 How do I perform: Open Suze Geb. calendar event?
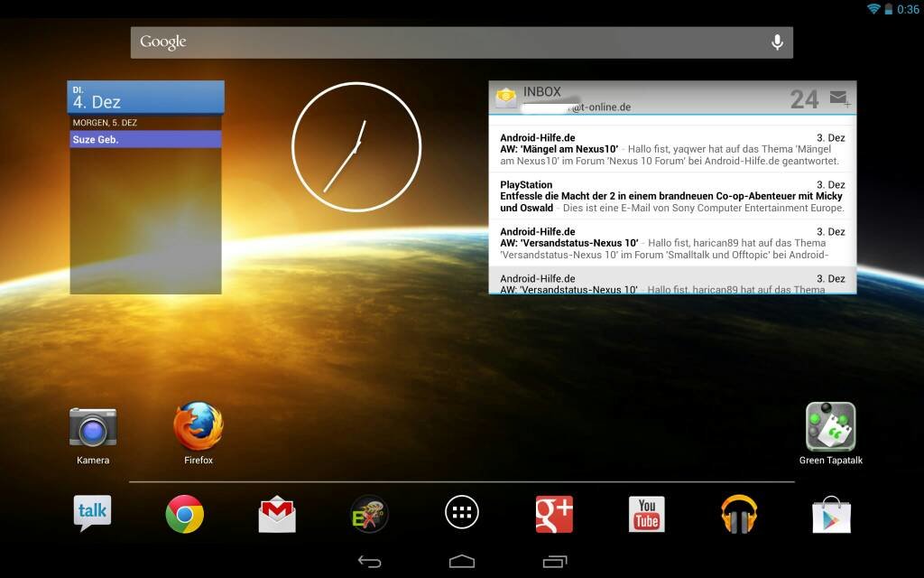click(x=145, y=139)
